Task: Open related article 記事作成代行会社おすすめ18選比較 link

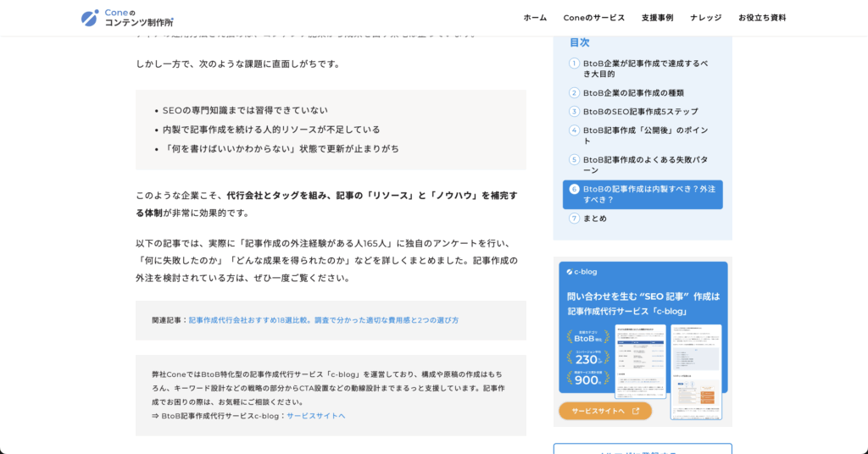Action: 324,320
